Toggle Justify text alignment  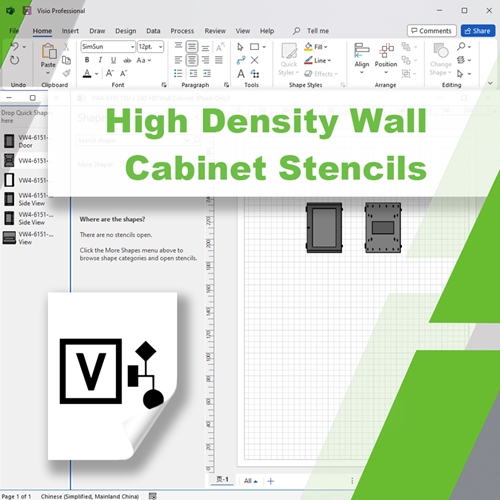click(x=219, y=60)
